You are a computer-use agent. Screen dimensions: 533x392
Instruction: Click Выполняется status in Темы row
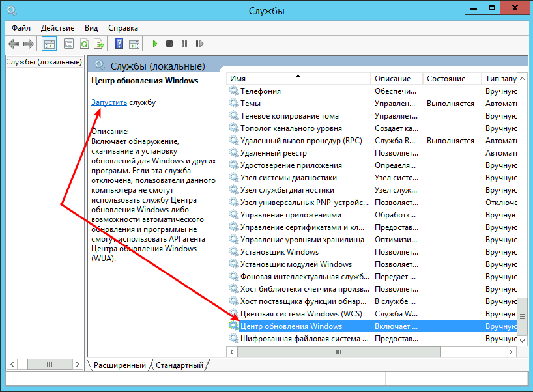tap(450, 104)
